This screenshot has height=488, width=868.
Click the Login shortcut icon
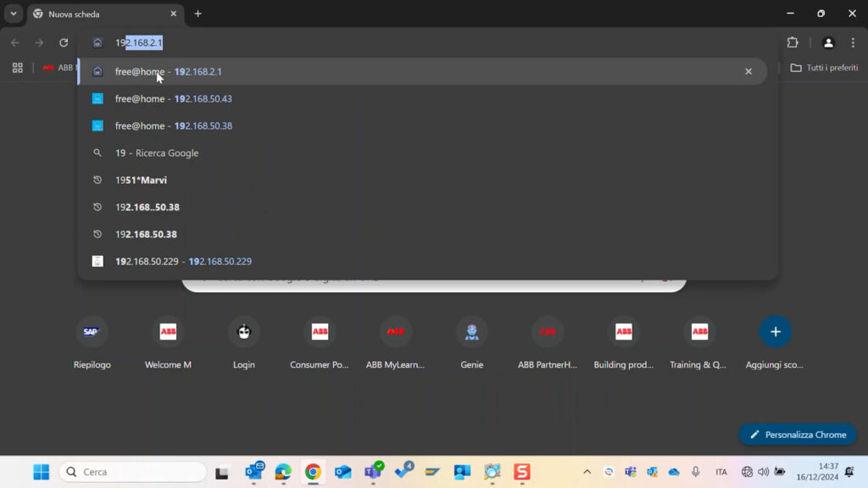coord(244,332)
